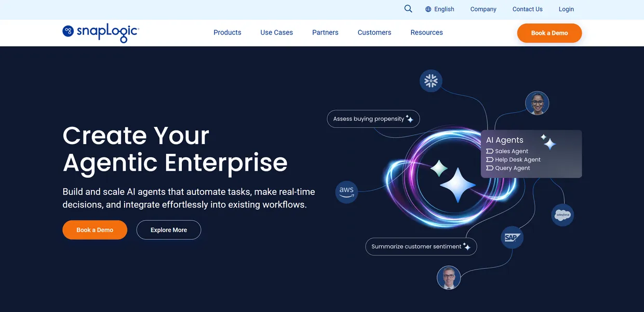This screenshot has height=312, width=644.
Task: Open the English language selector
Action: tap(444, 9)
